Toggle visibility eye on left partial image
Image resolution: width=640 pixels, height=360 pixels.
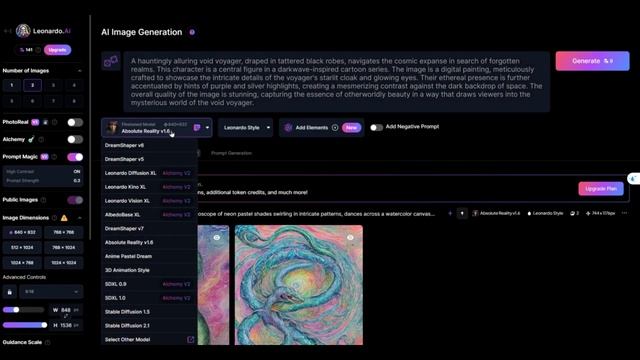pyautogui.click(x=217, y=238)
